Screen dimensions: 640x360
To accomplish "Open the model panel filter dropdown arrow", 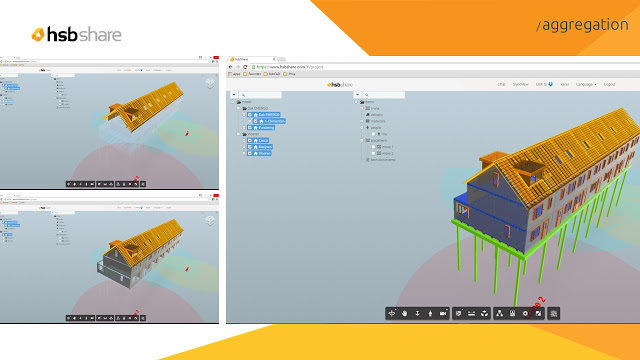I will (x=234, y=95).
